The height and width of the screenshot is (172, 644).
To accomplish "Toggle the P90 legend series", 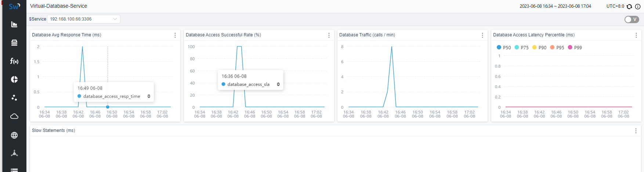I will coord(539,47).
